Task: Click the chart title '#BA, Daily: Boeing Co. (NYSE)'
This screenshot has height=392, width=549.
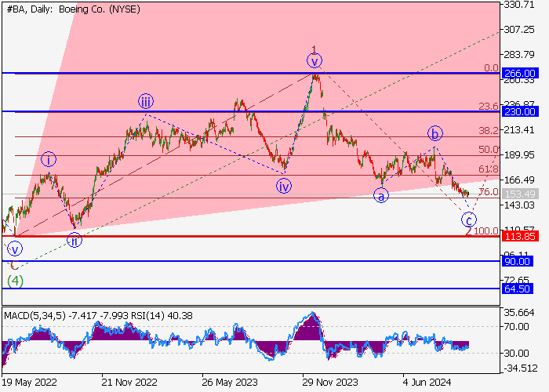Action: (x=73, y=9)
